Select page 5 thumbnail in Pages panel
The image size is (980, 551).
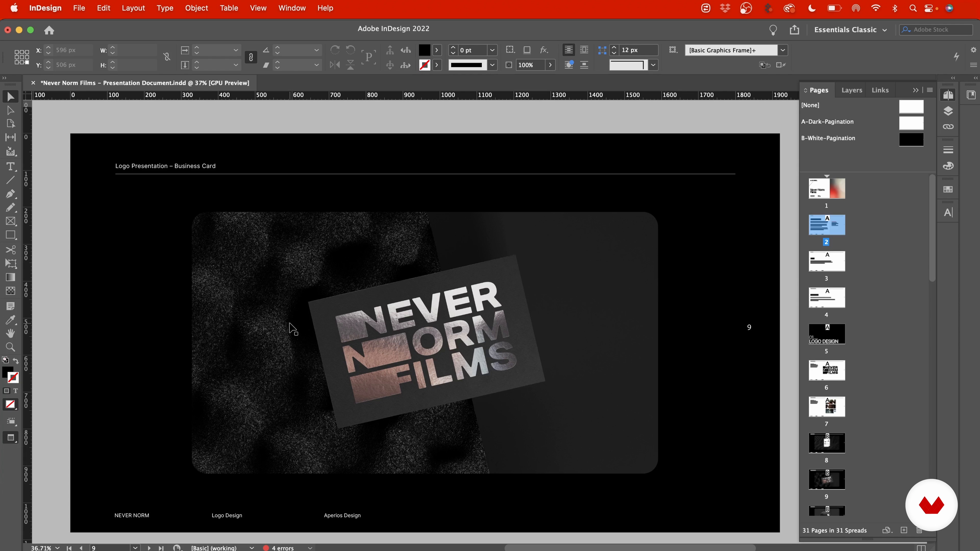827,334
